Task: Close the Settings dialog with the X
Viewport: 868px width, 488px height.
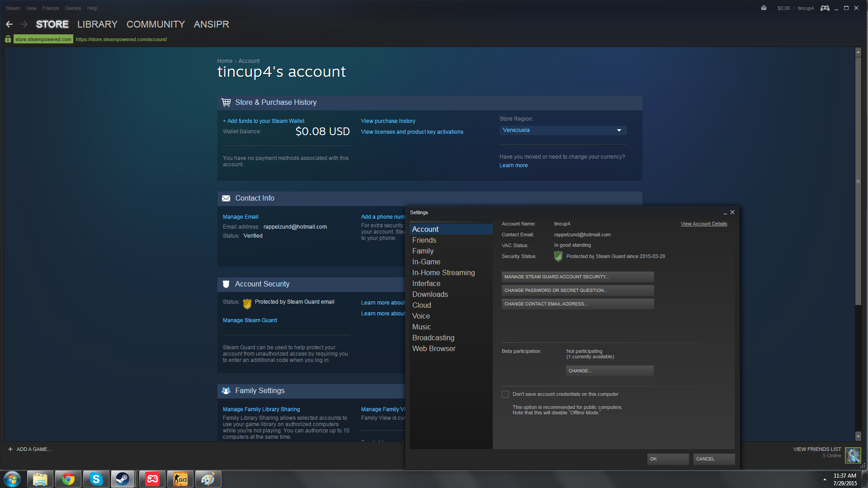Action: pyautogui.click(x=732, y=212)
